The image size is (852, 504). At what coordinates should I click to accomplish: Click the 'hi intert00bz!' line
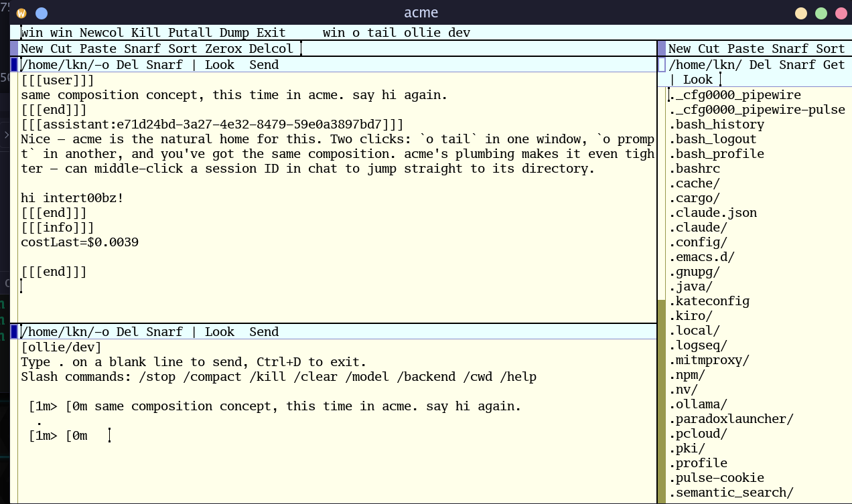click(72, 198)
